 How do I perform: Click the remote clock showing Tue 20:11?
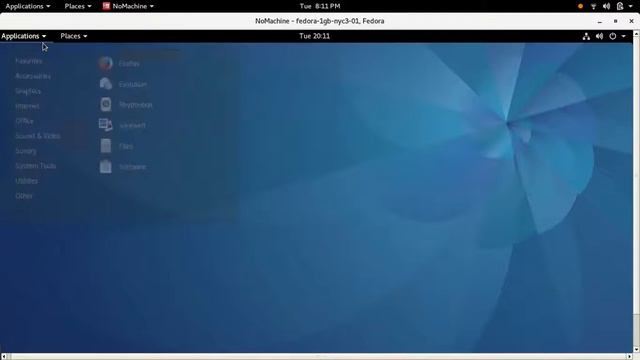point(314,36)
